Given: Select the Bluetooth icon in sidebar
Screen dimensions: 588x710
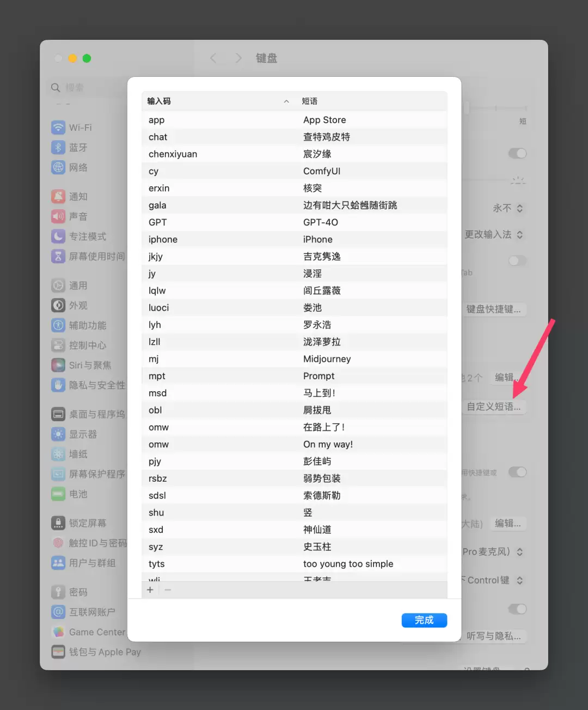Looking at the screenshot, I should pos(58,147).
